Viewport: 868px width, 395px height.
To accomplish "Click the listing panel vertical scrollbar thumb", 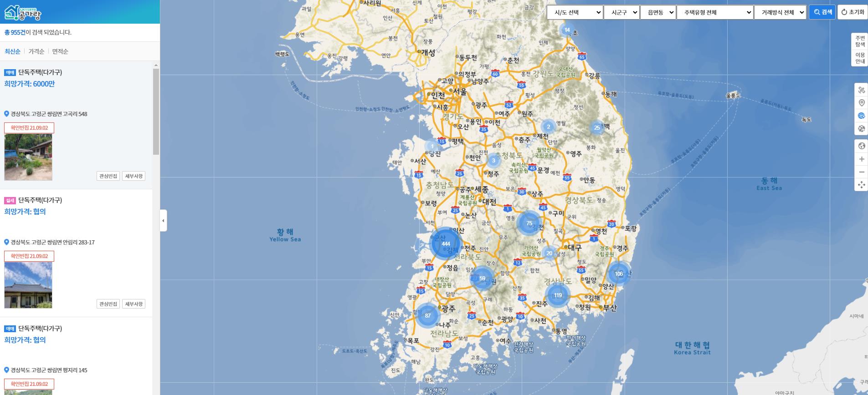I will (156, 111).
